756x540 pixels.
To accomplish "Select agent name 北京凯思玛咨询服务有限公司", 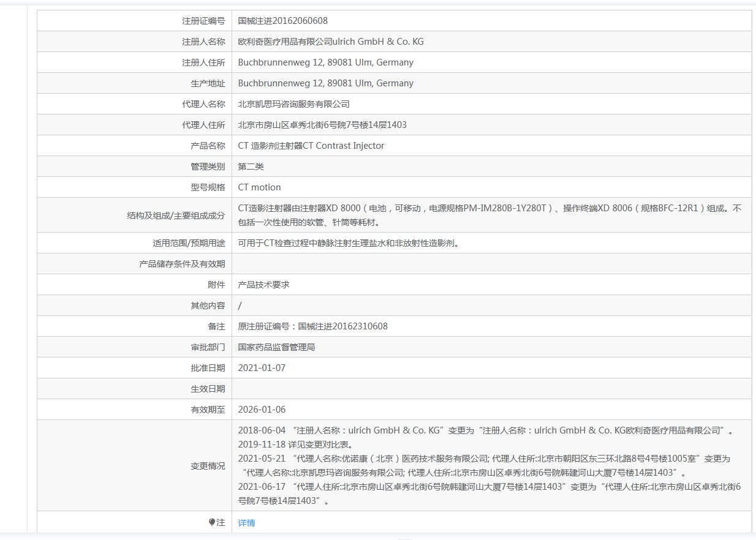I will (293, 104).
